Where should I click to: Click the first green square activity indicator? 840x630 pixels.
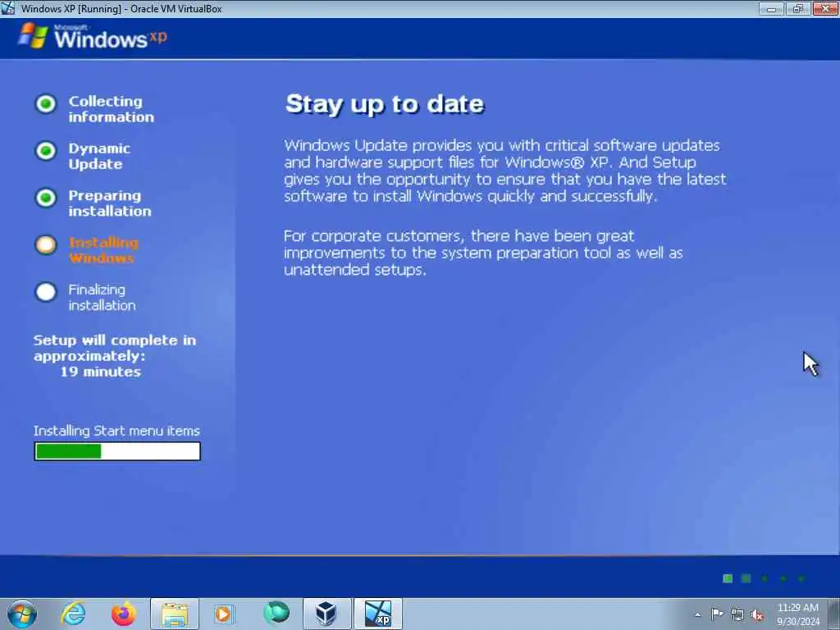click(728, 578)
